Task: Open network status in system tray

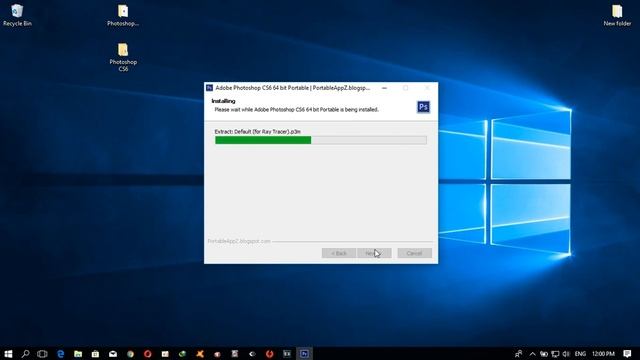Action: click(555, 354)
